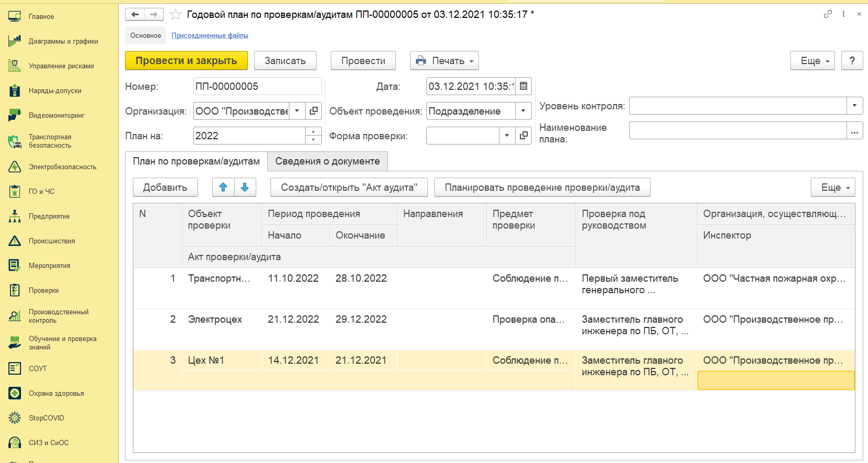Open table Еще dropdown menu
Screen dimensions: 868x463
[833, 187]
